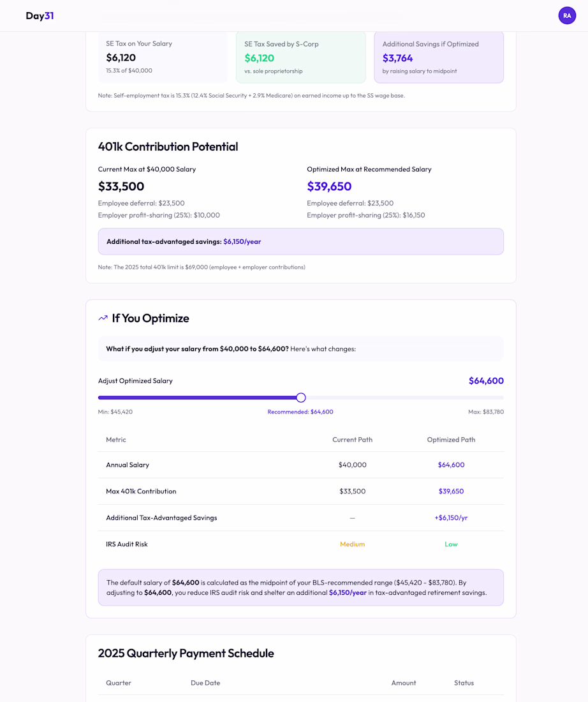Image resolution: width=588 pixels, height=702 pixels.
Task: Open the RA user avatar menu
Action: pyautogui.click(x=566, y=16)
